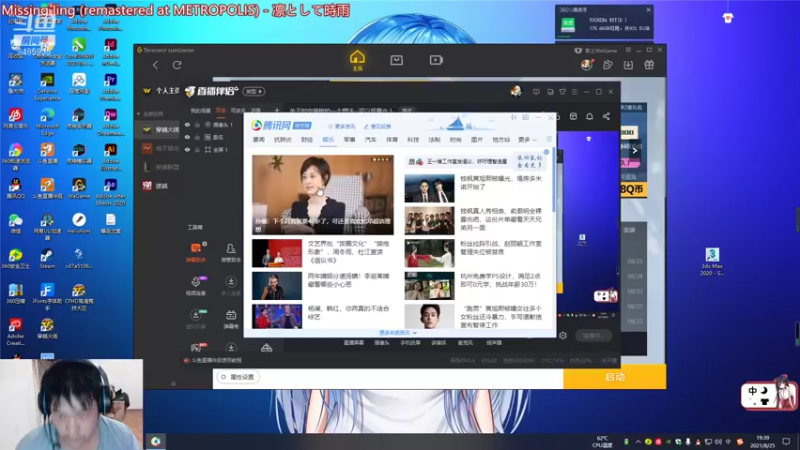Screen dimensions: 800x450
Task: Click the Tencent news vertical scrollbar
Action: click(553, 179)
